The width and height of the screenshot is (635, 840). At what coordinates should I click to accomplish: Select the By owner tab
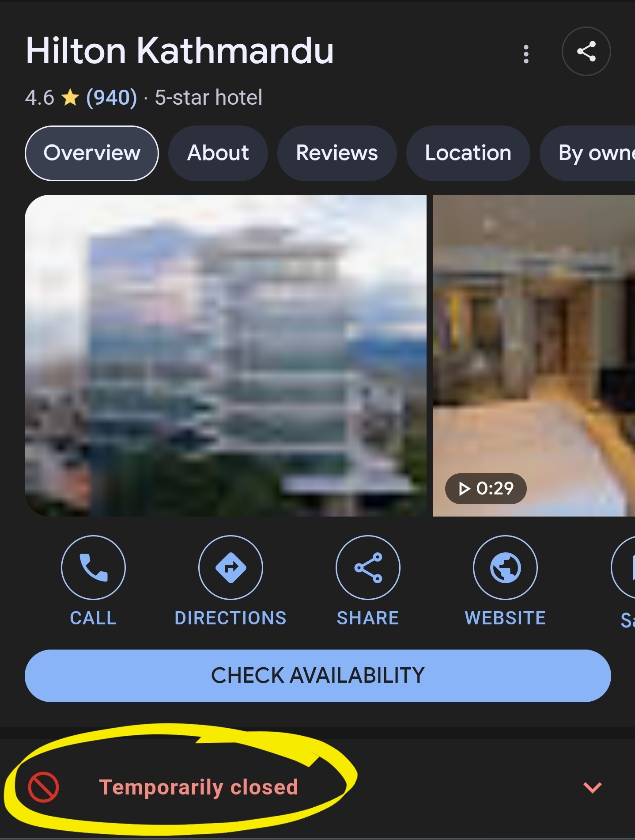tap(588, 153)
